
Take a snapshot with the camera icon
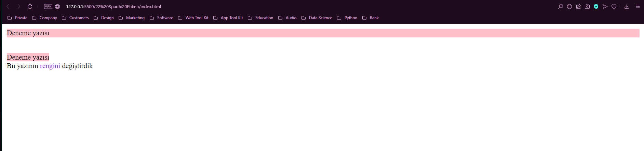click(x=587, y=7)
